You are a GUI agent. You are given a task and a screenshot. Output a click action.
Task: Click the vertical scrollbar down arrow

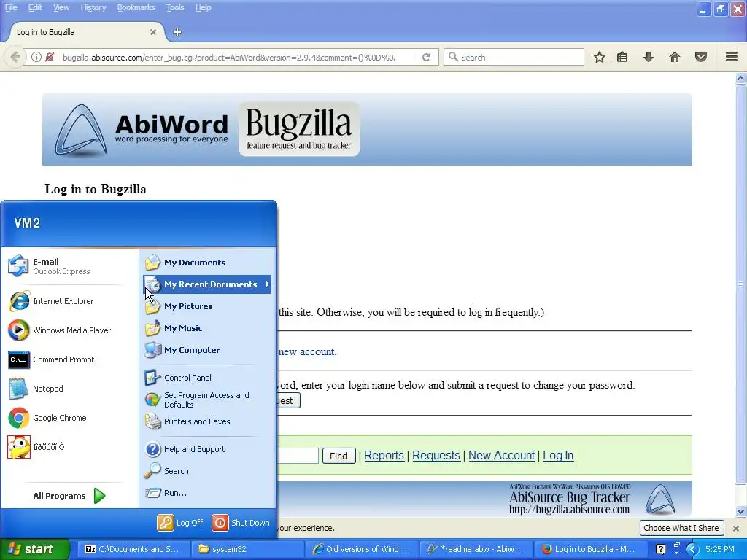tap(740, 511)
